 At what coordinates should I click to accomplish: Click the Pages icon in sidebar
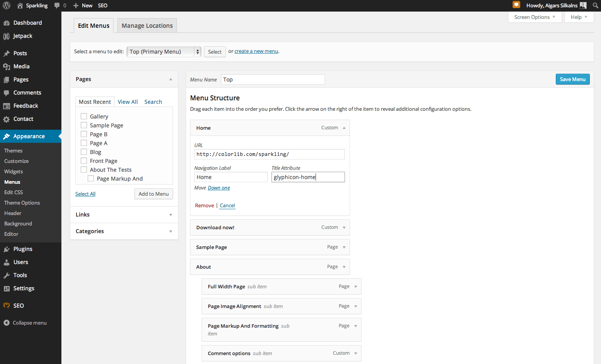[x=7, y=80]
